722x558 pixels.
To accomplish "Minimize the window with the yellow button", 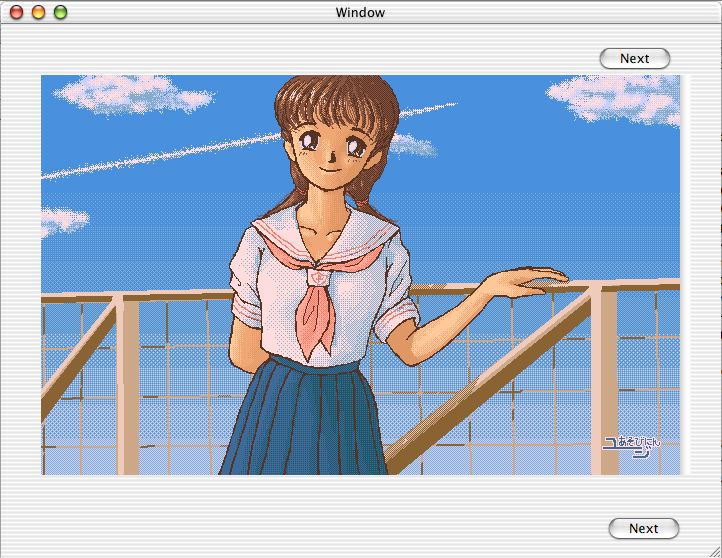I will click(x=38, y=12).
